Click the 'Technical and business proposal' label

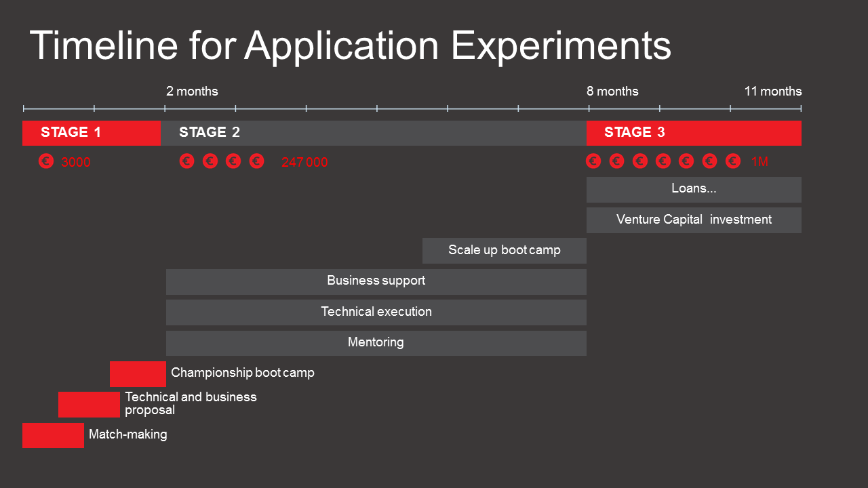pyautogui.click(x=191, y=403)
